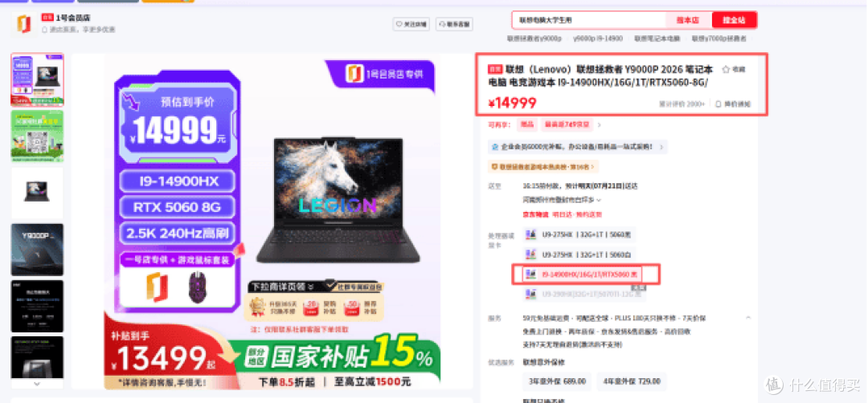The image size is (868, 403).
Task: Collapse the 服务 services section chevron
Action: click(x=748, y=319)
